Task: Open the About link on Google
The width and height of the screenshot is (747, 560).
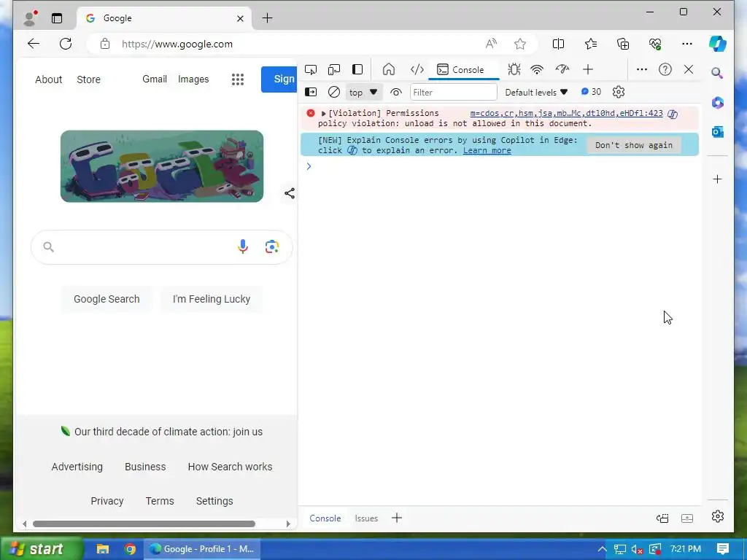Action: (49, 79)
